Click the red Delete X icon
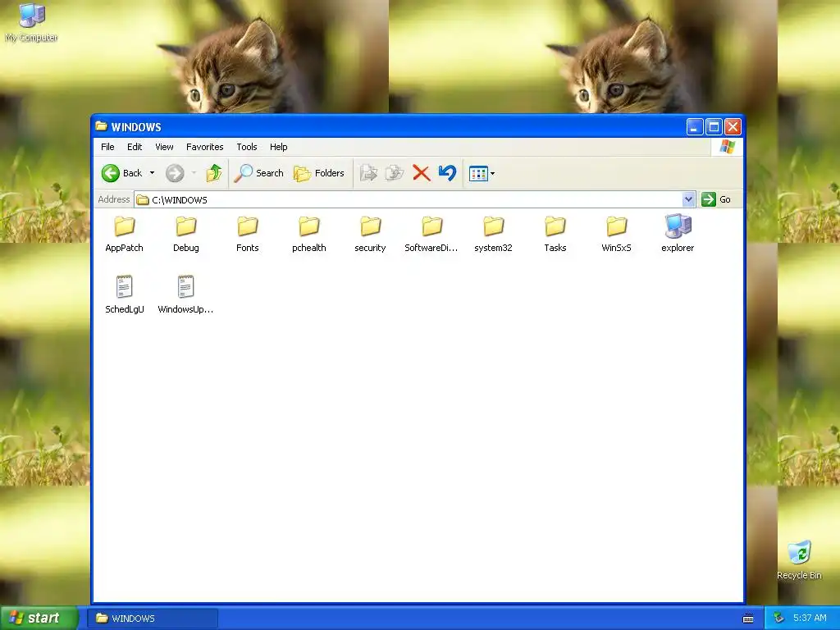This screenshot has height=630, width=840. pyautogui.click(x=422, y=173)
